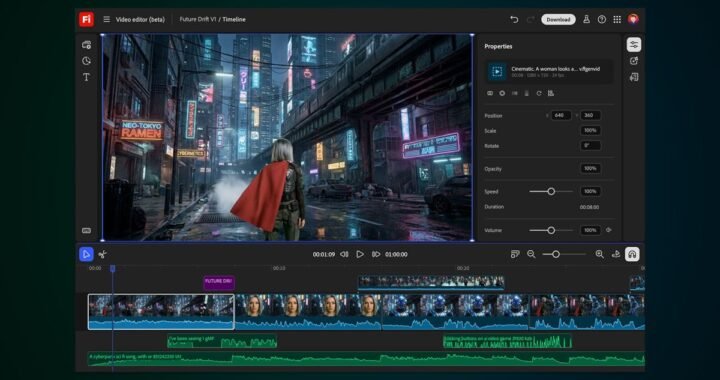
Task: Open the help question mark icon
Action: (x=602, y=19)
